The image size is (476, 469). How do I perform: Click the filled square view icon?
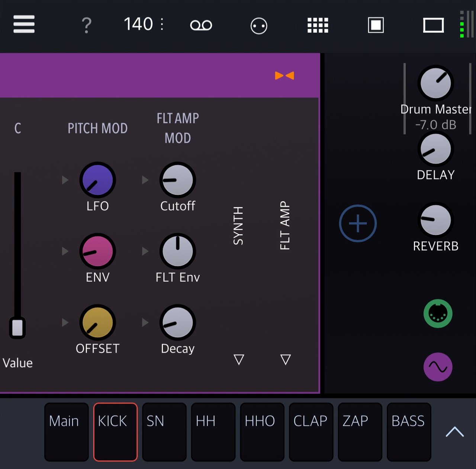376,25
